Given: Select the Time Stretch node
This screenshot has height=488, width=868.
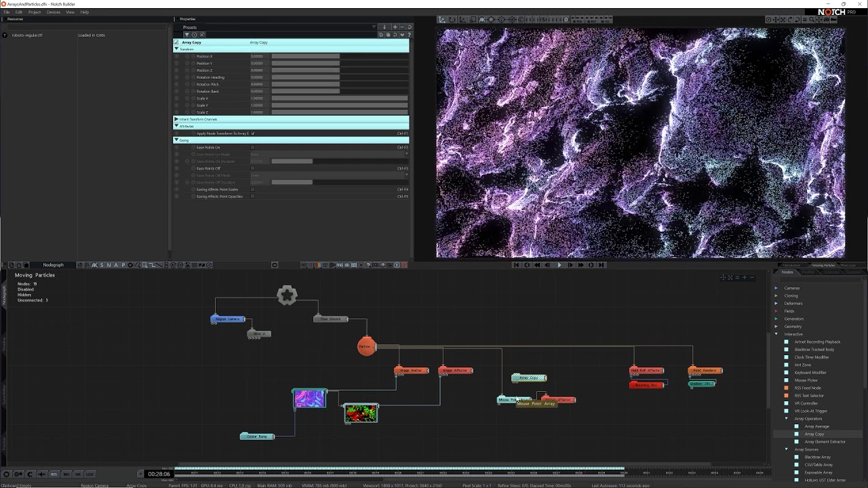Looking at the screenshot, I should point(331,319).
